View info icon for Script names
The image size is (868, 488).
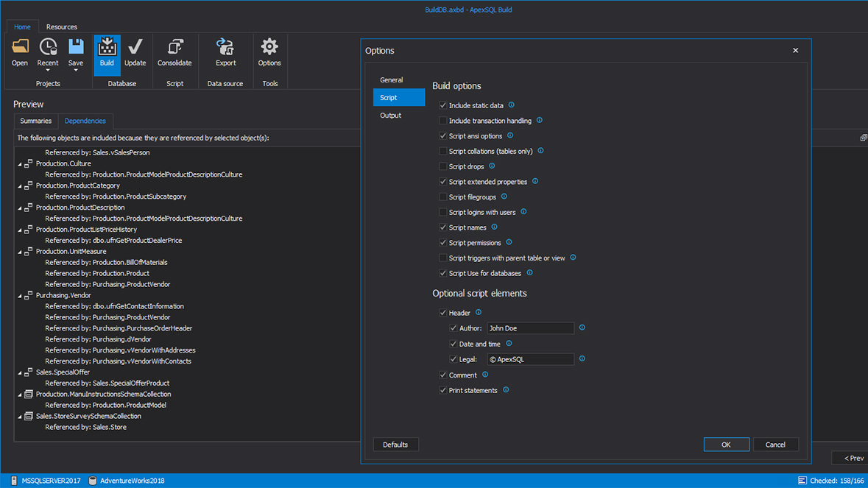[494, 227]
